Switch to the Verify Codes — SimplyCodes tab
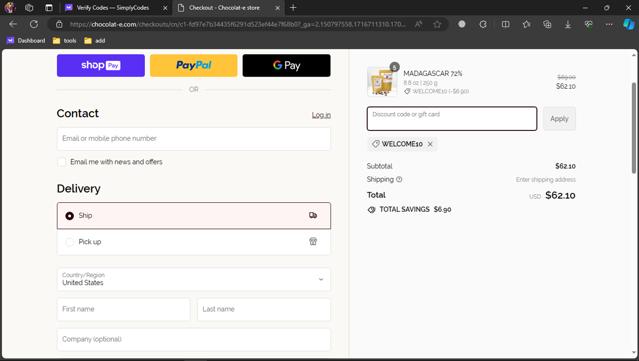Screen dimensions: 639x361 [112, 8]
